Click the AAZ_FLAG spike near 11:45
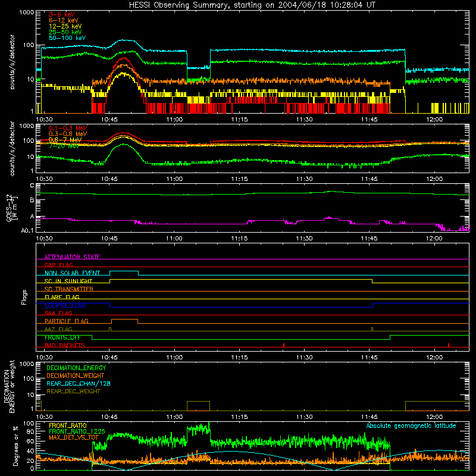The height and width of the screenshot is (476, 476). (x=372, y=329)
